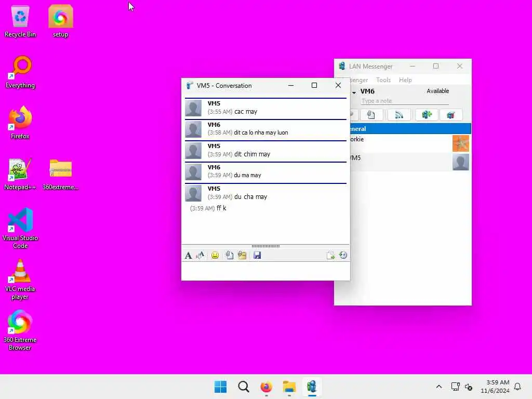
Task: Click the VM6 username label in LAN Messenger
Action: (367, 91)
